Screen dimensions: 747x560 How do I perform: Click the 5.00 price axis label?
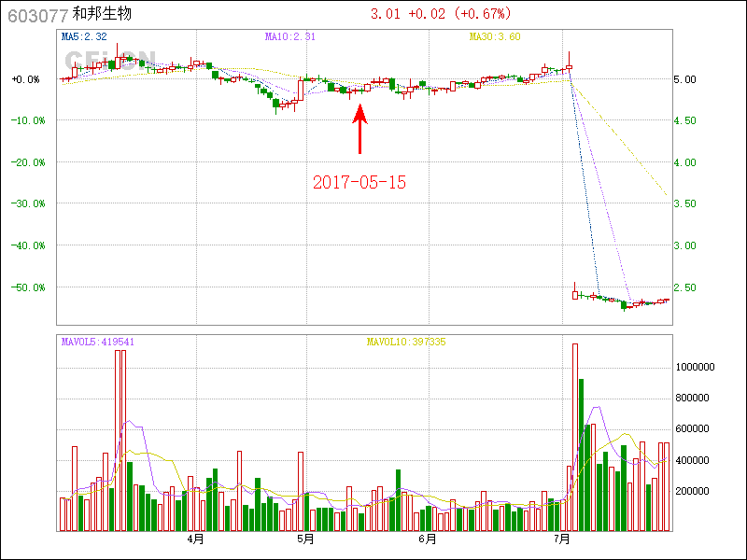[x=685, y=79]
